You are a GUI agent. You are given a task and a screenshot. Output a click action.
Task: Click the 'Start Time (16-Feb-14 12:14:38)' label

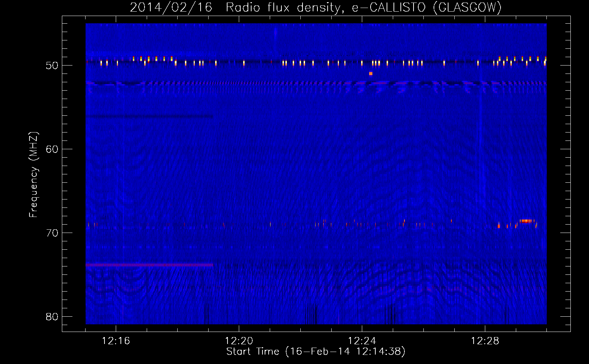click(316, 351)
